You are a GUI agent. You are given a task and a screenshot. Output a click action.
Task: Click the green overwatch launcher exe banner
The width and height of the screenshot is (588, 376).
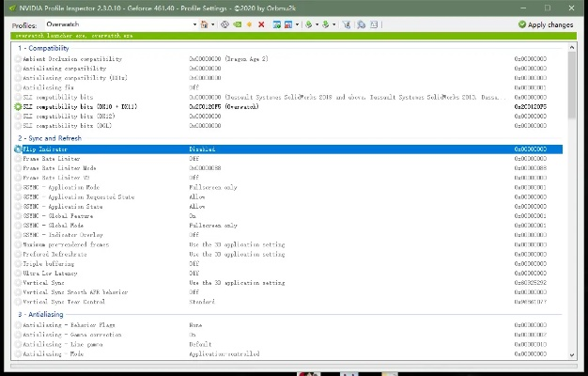coord(294,36)
